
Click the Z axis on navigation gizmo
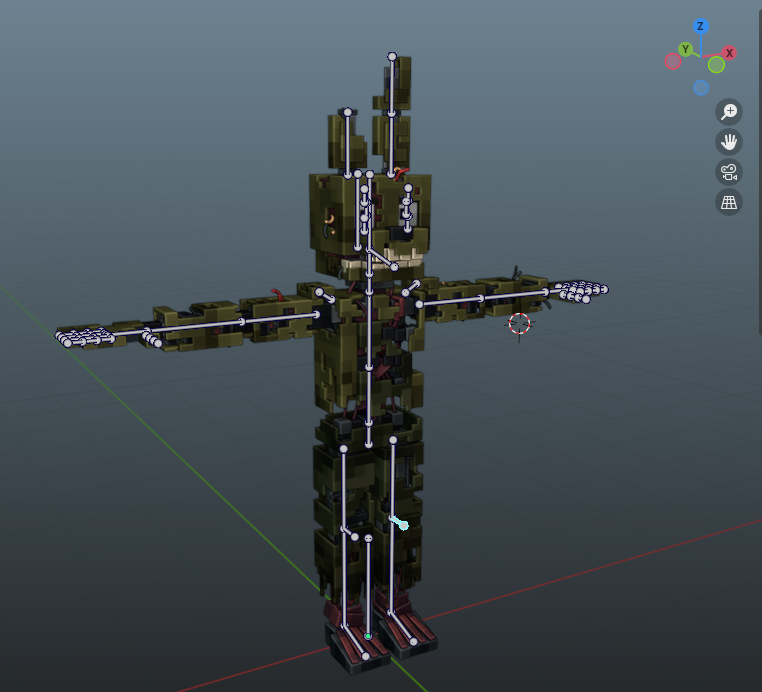(x=700, y=26)
